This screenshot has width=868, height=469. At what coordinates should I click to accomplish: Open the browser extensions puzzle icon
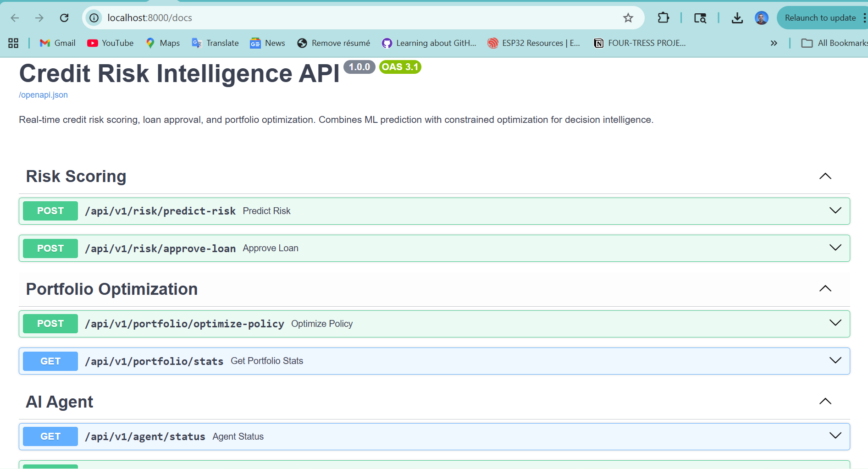click(663, 18)
